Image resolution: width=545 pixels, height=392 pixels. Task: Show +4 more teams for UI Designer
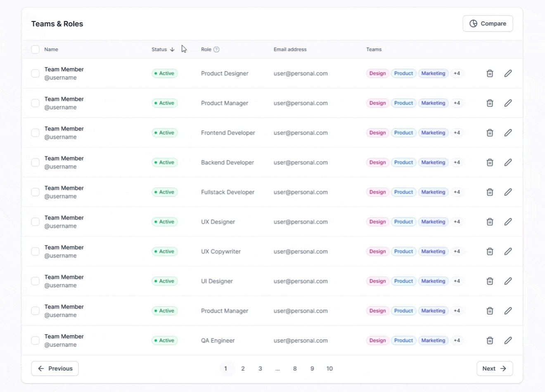[x=457, y=281]
